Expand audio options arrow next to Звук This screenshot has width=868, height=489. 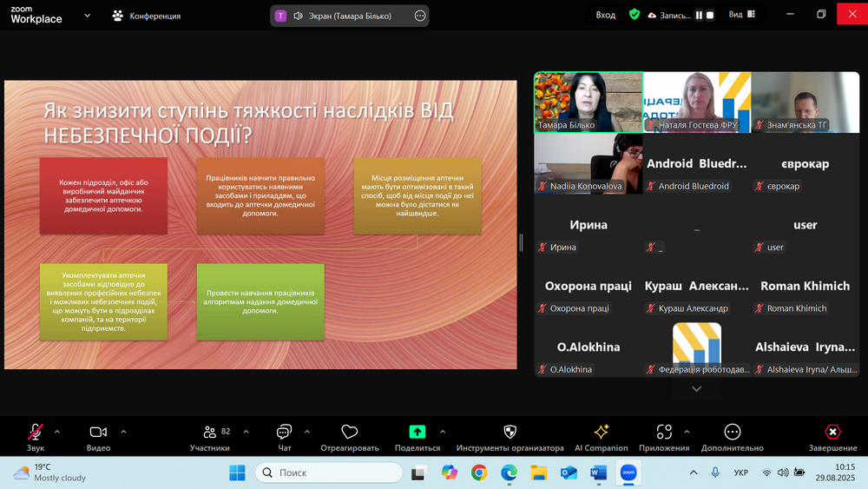click(x=57, y=431)
